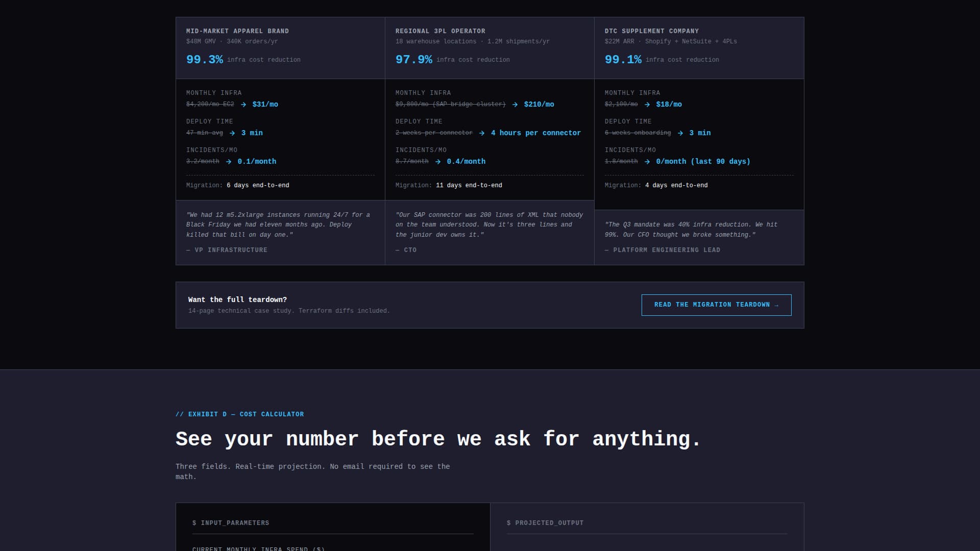
Task: Click the $18/mo value
Action: coord(669,105)
